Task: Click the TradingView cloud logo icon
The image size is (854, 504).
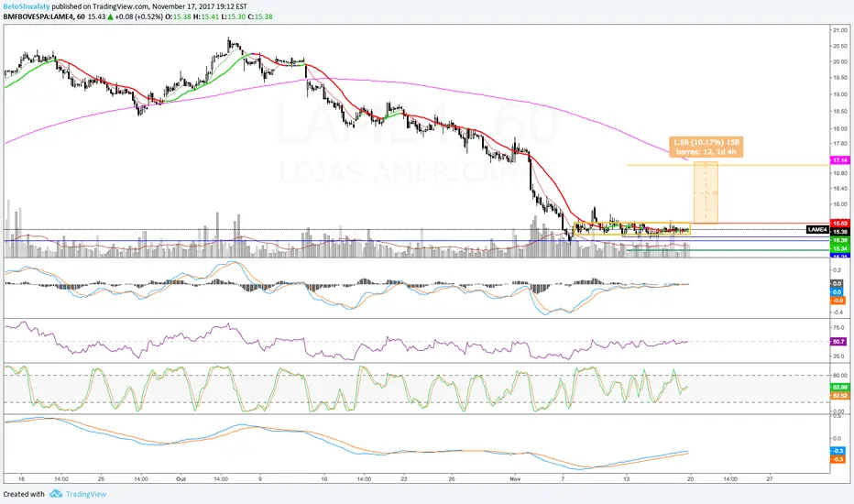Action: pyautogui.click(x=56, y=494)
